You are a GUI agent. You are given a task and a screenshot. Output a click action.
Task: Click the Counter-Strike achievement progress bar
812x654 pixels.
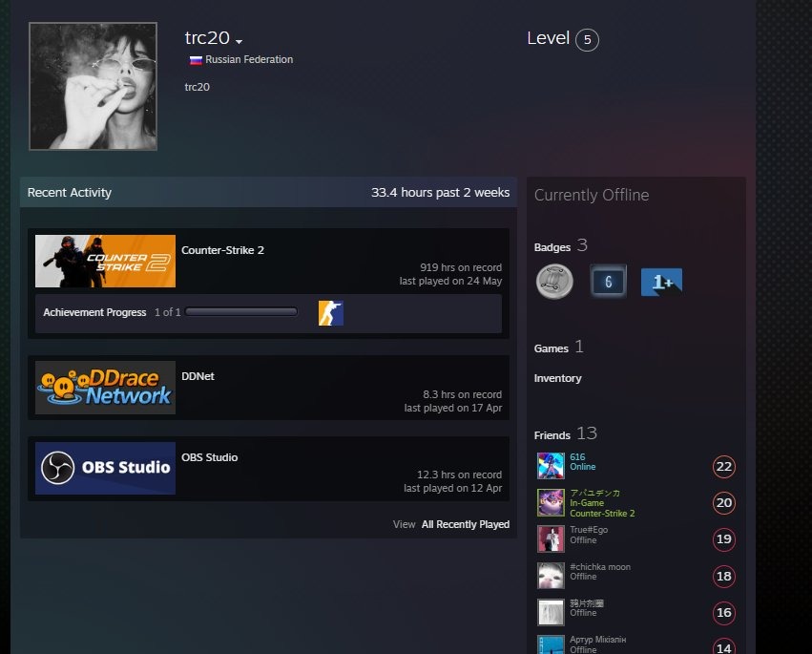[241, 311]
